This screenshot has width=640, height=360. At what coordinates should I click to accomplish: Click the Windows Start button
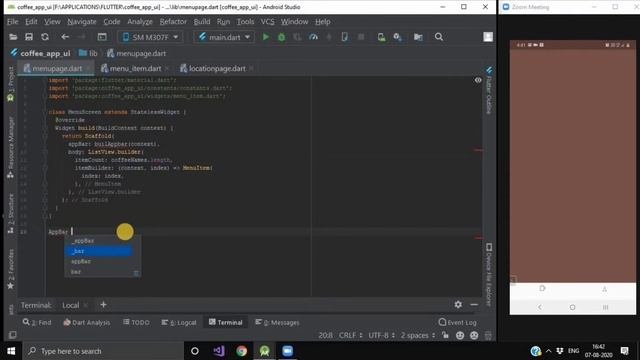(11, 351)
